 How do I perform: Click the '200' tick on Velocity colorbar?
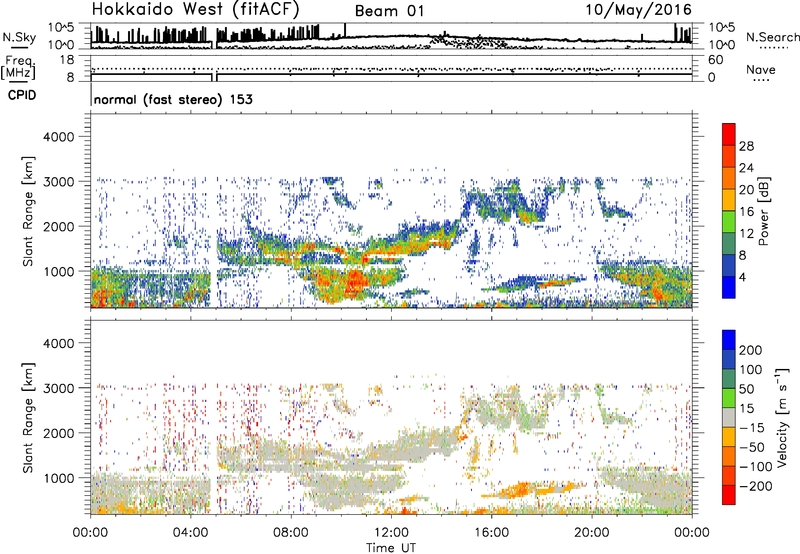tap(751, 350)
